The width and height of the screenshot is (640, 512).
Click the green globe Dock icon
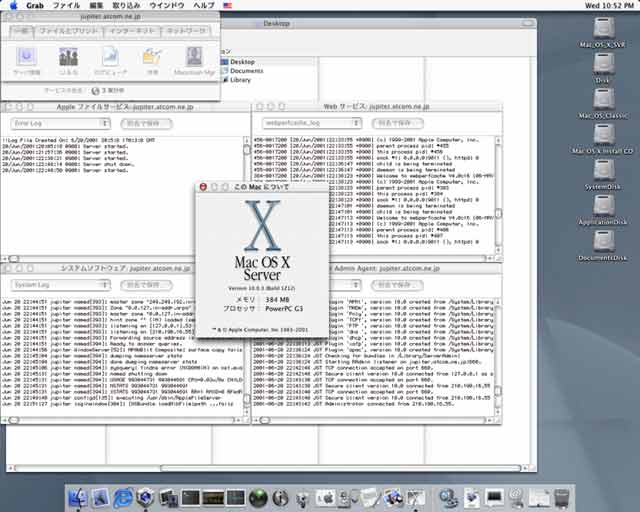point(258,498)
